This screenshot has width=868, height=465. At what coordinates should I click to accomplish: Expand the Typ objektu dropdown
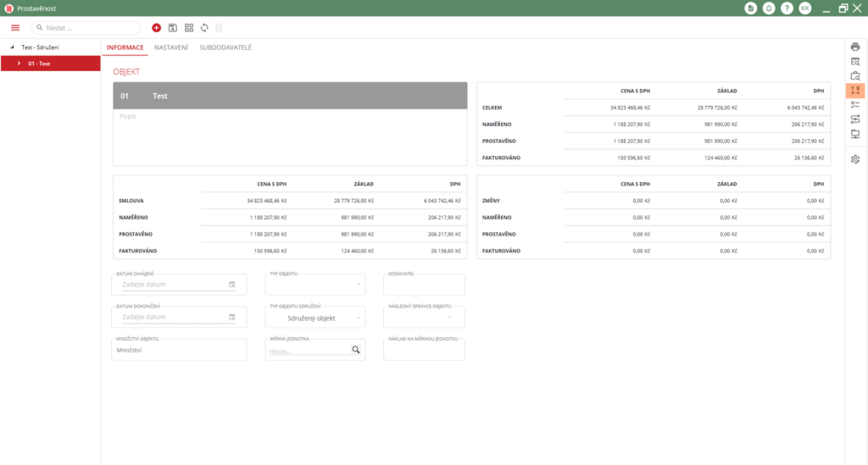pyautogui.click(x=359, y=285)
